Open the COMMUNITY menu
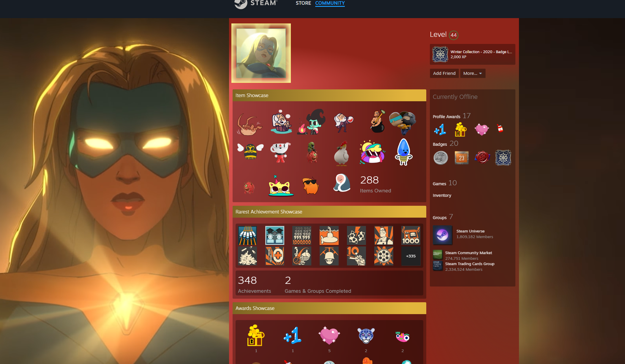 click(x=330, y=3)
